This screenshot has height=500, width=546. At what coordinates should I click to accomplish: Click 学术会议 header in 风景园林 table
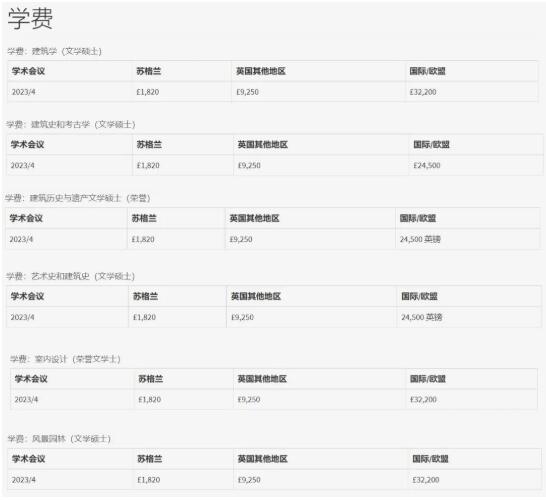click(29, 459)
